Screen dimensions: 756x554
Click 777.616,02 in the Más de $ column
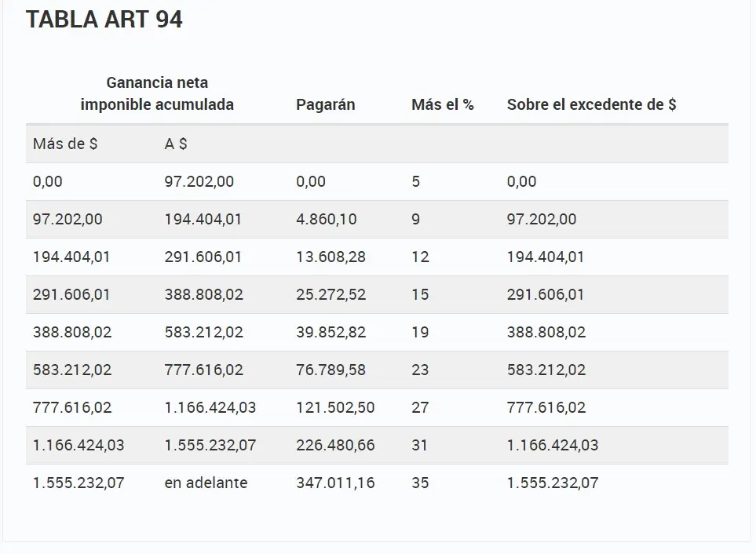click(72, 407)
